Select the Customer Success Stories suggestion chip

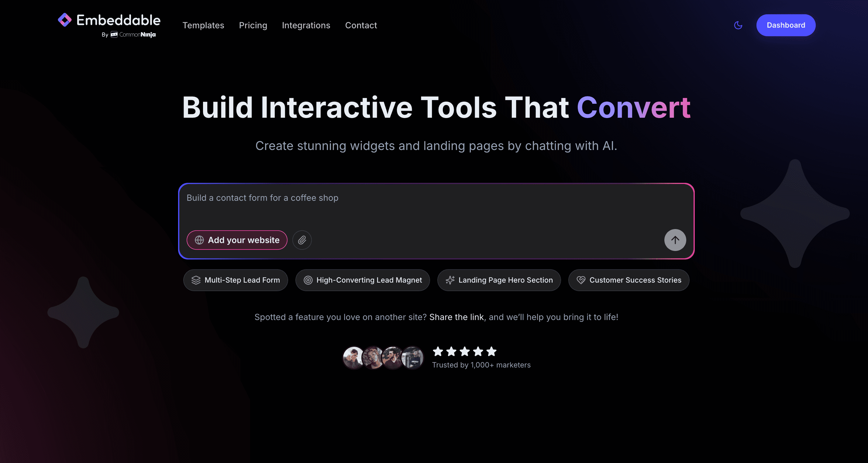tap(629, 280)
